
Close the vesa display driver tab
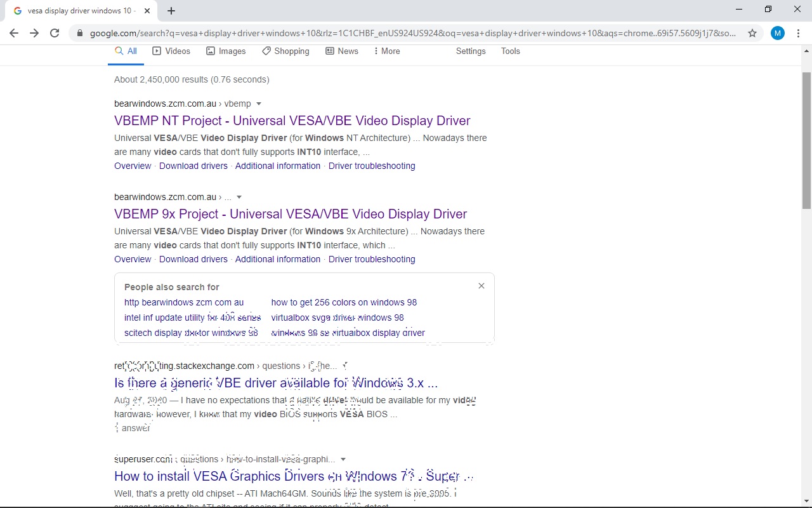(147, 11)
